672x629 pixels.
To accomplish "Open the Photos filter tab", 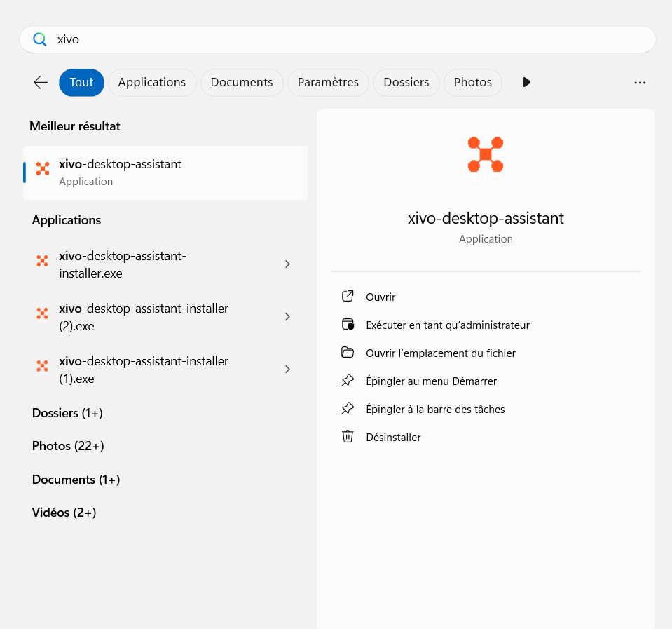I will click(x=473, y=83).
